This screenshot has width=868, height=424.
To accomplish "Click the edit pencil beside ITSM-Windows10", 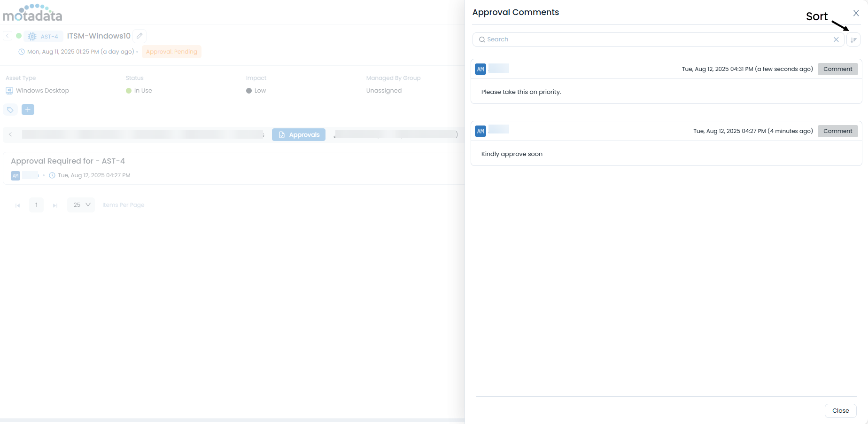I will (x=139, y=36).
